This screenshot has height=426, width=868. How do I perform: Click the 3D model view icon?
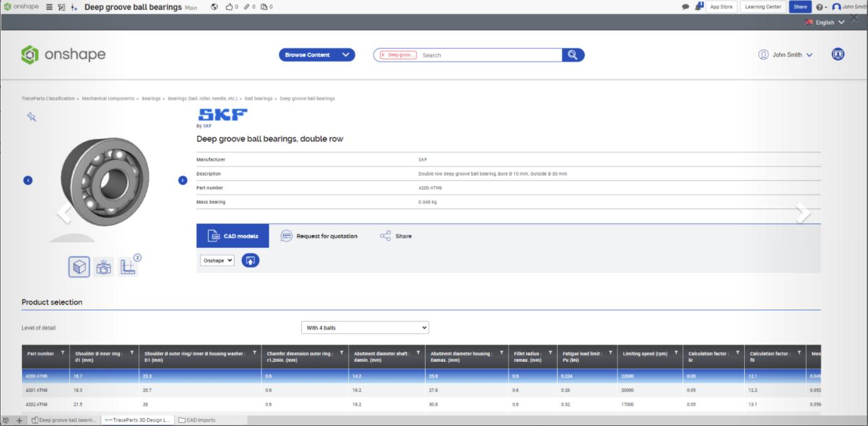pos(79,267)
